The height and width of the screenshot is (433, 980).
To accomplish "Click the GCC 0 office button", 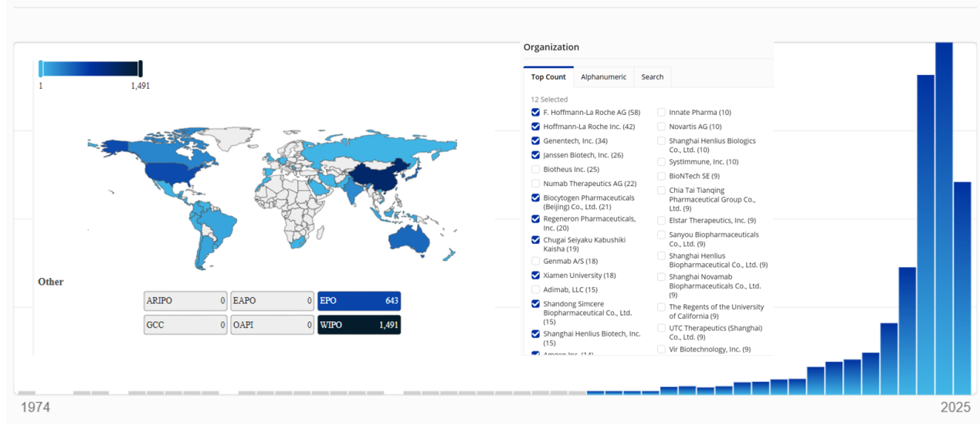I will click(x=185, y=325).
